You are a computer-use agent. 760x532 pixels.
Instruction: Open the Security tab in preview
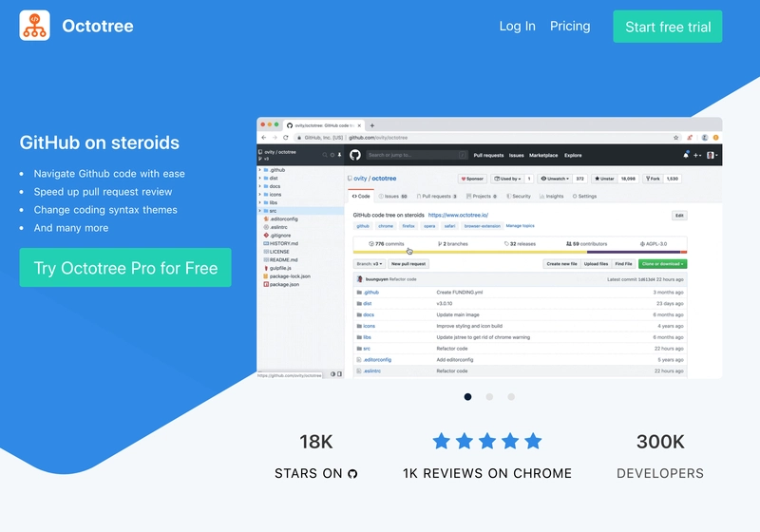[x=519, y=197]
